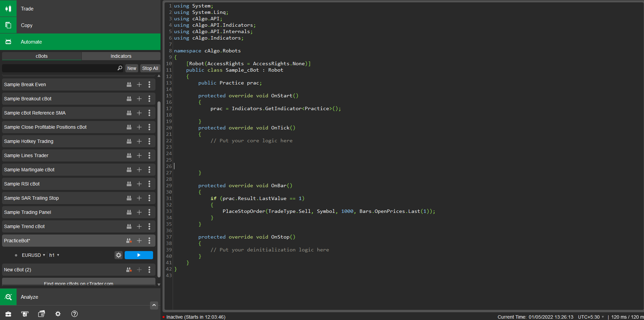Build the Sample Break Even cBot

tap(129, 84)
